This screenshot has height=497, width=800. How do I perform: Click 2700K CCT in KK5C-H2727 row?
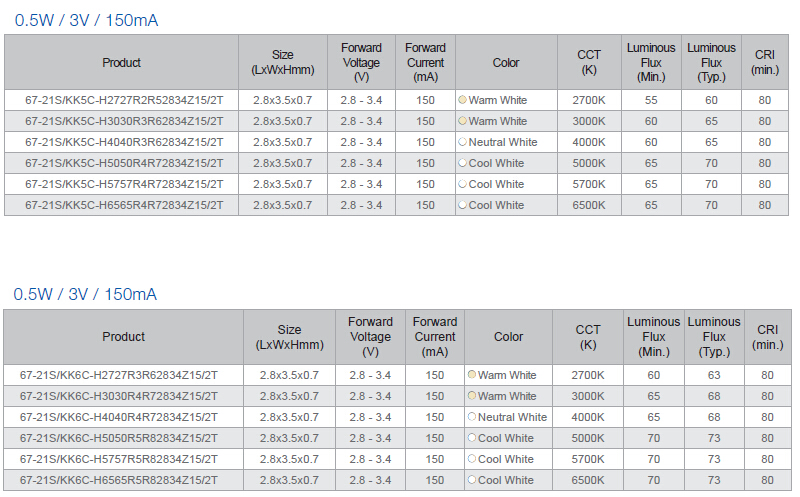589,100
